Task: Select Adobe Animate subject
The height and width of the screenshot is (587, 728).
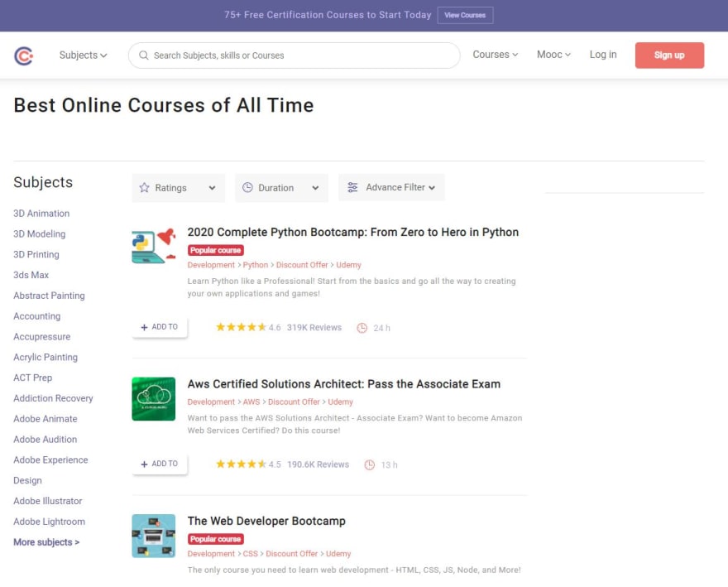Action: coord(45,419)
